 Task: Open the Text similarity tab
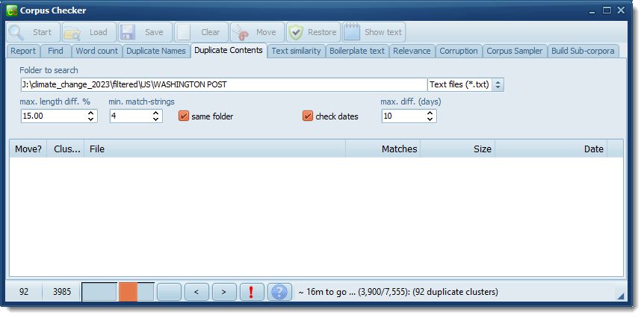[x=296, y=51]
